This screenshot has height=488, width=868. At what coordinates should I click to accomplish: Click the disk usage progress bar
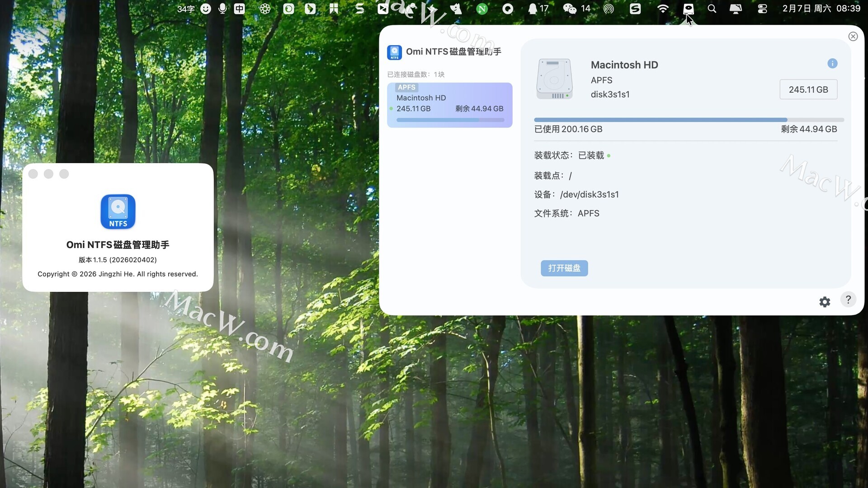coord(689,120)
